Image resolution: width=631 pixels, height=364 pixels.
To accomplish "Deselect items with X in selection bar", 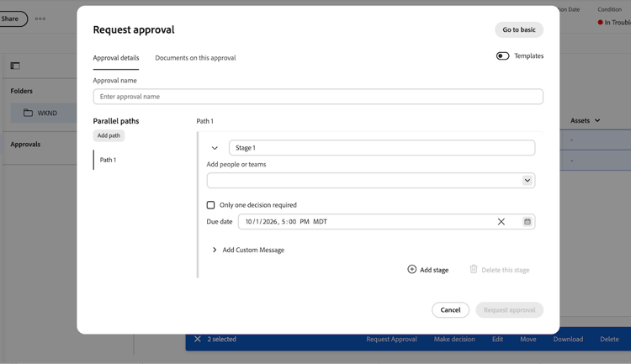I will point(198,339).
